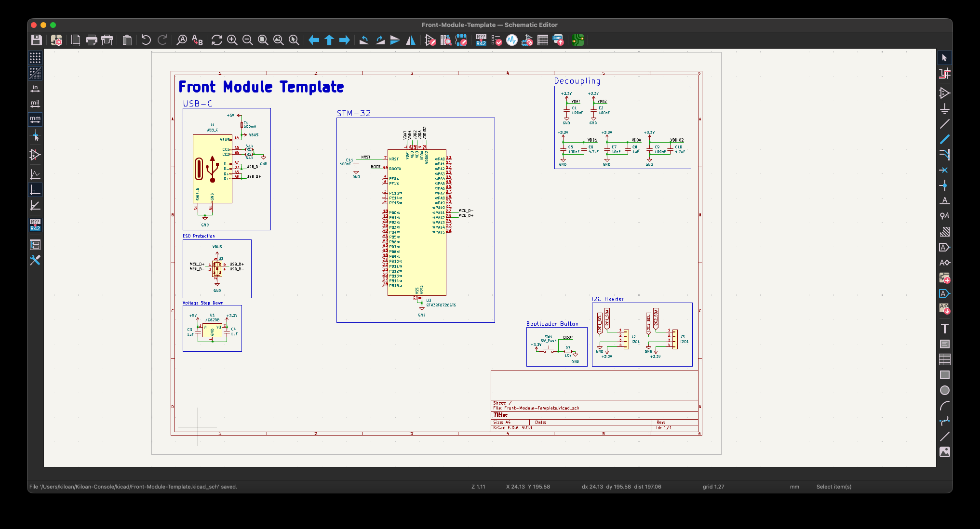Screen dimensions: 980x529
Task: Enable millimeters unit toggle
Action: pyautogui.click(x=35, y=119)
